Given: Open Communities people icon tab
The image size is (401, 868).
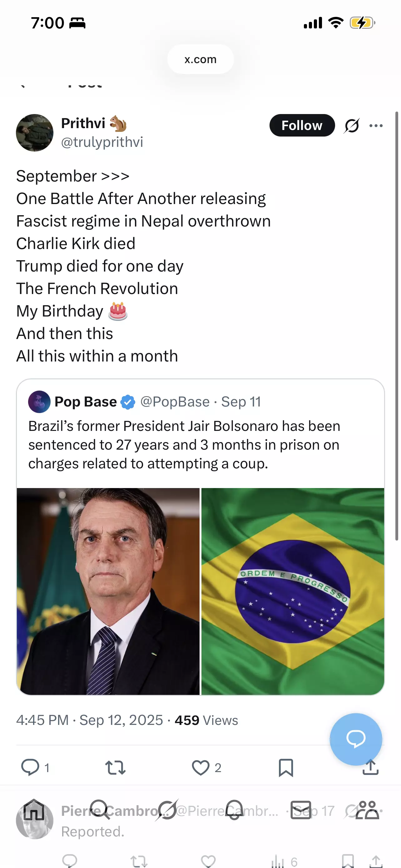Looking at the screenshot, I should pyautogui.click(x=367, y=810).
